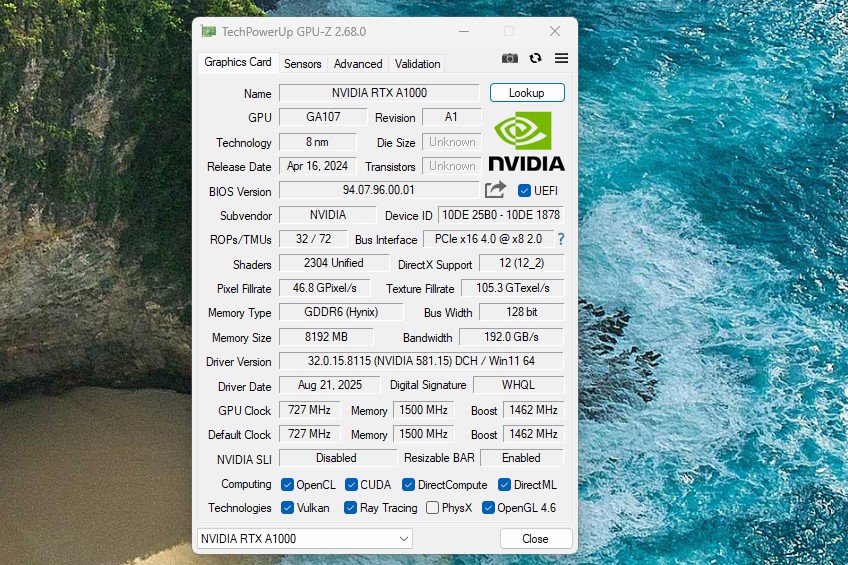Click the BIOS Version value field

coord(378,190)
